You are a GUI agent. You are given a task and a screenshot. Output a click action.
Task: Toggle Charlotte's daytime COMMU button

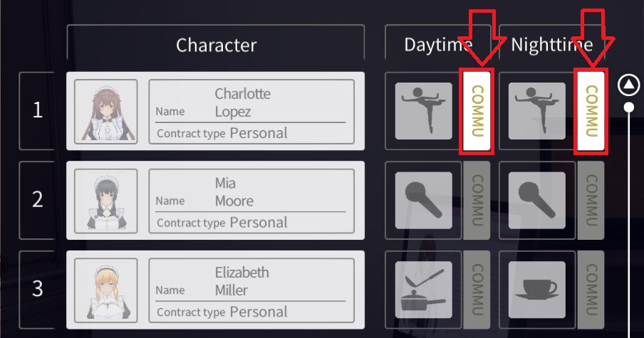coord(478,111)
